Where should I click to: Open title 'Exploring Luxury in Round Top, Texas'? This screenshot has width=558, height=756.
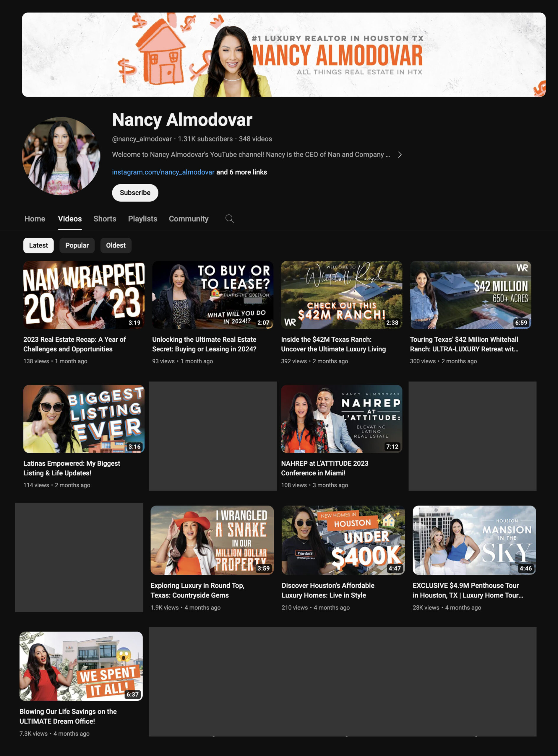click(197, 590)
